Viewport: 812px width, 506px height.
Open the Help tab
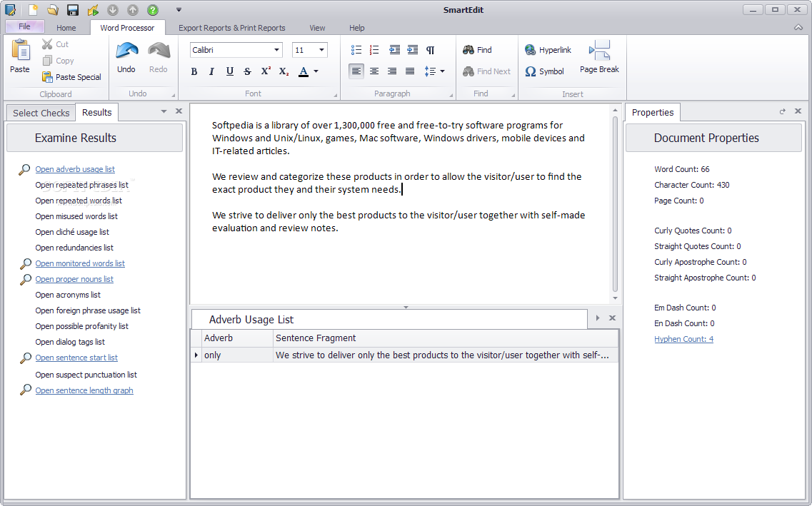[357, 28]
